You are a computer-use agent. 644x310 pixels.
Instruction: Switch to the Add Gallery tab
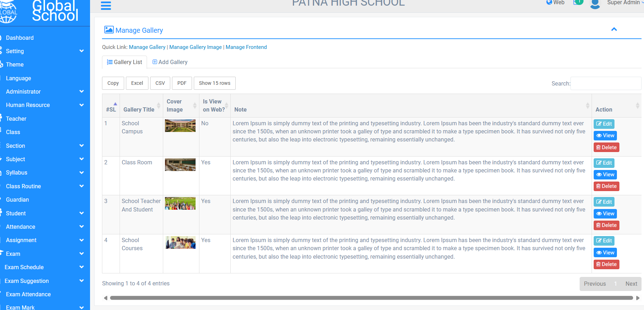tap(170, 62)
